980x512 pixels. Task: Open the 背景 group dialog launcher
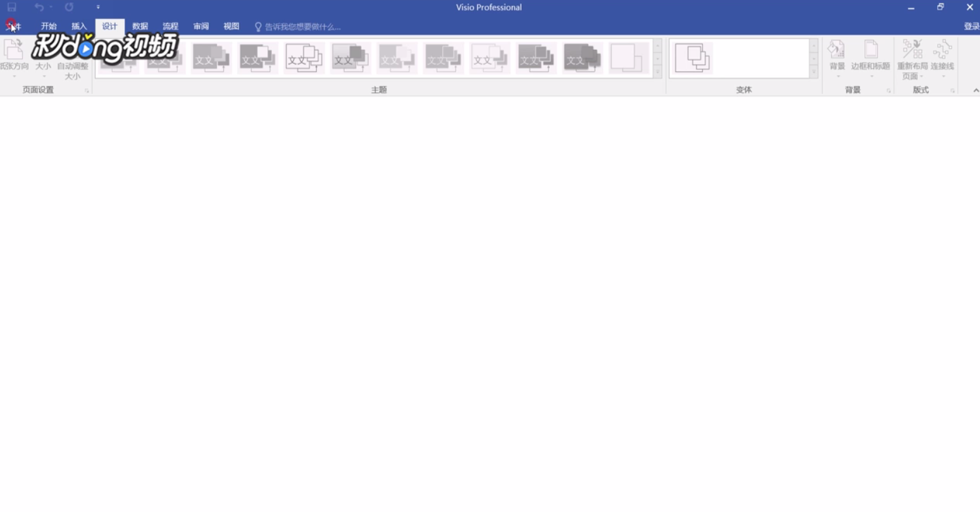[888, 91]
